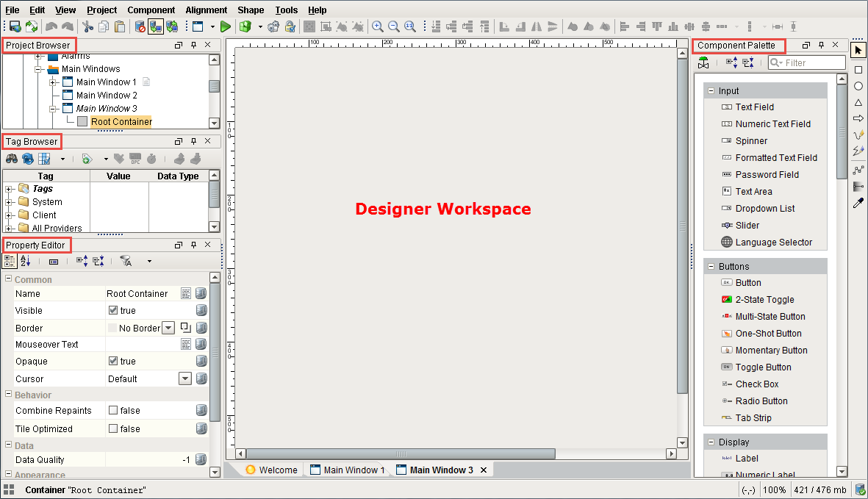Click the float button on Tag Browser
The height and width of the screenshot is (499, 868).
click(x=179, y=142)
